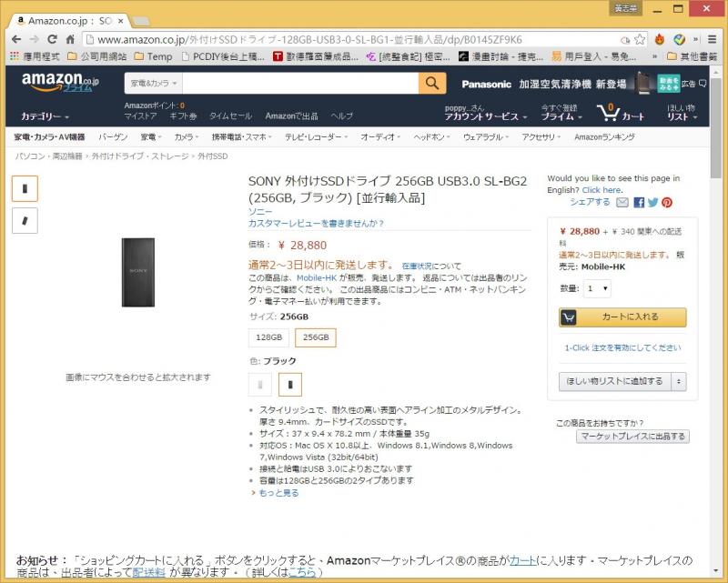Viewport: 728px width, 583px height.
Task: Open the タイムセール link
Action: click(230, 116)
